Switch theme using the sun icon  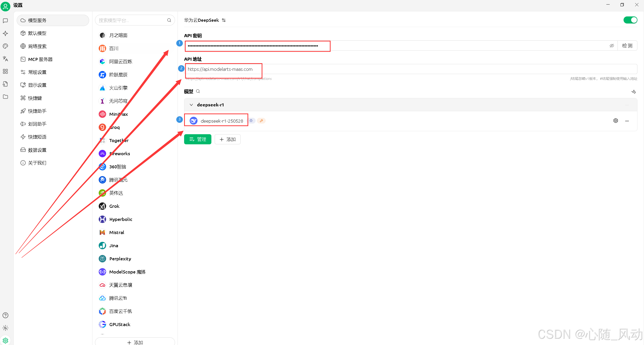[x=5, y=328]
